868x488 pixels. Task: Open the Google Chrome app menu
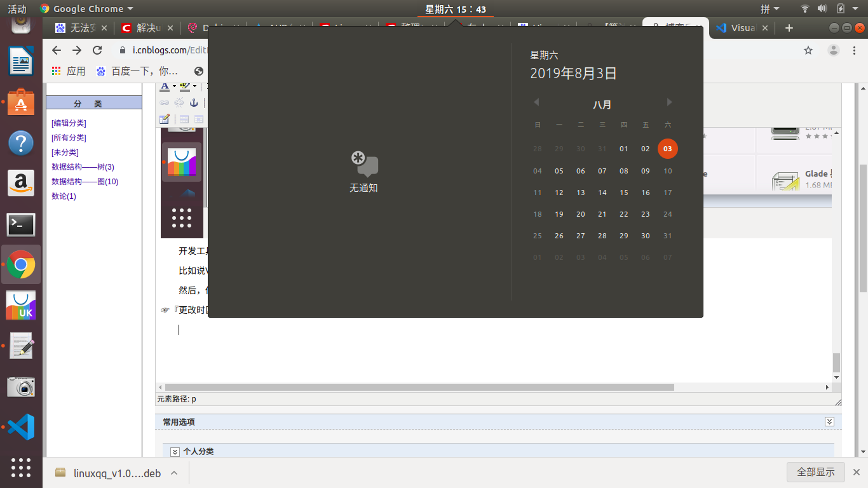pyautogui.click(x=86, y=9)
